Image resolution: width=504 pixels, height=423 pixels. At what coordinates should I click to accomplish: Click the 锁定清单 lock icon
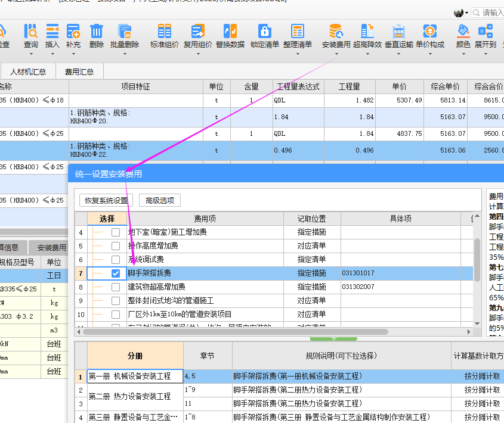265,32
